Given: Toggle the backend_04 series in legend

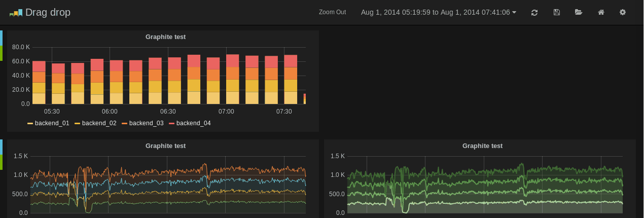Looking at the screenshot, I should (193, 123).
